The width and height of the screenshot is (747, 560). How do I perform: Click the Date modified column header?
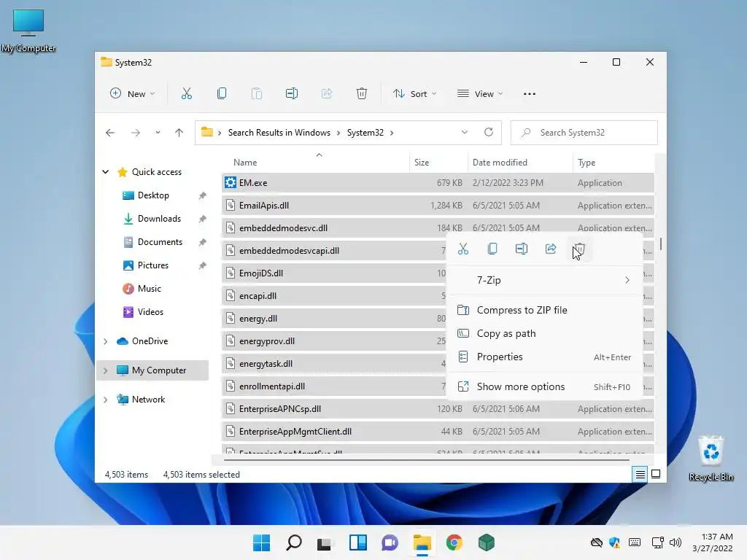point(520,163)
